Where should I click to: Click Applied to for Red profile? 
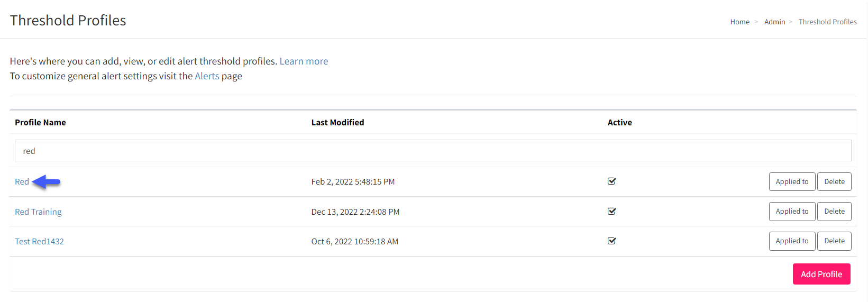(792, 181)
